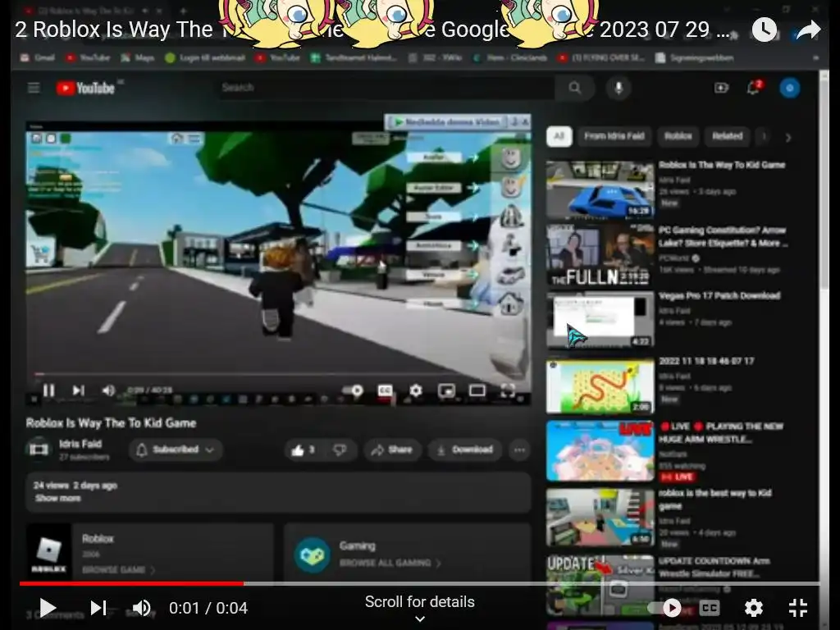The width and height of the screenshot is (840, 630).
Task: Select the From Idris Faid chip
Action: point(614,136)
